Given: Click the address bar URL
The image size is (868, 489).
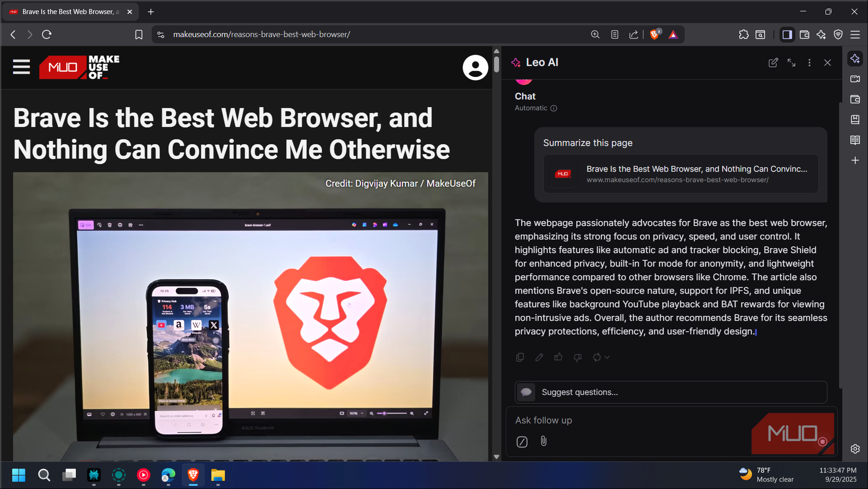Looking at the screenshot, I should [261, 34].
